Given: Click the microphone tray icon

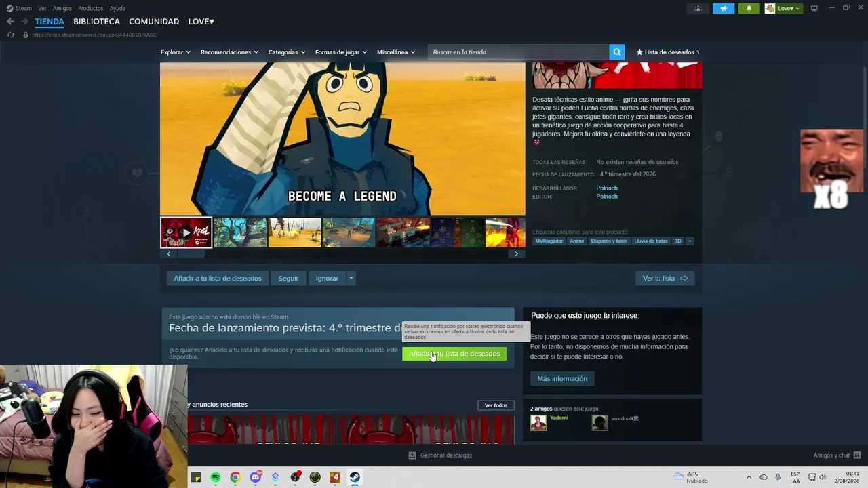Looking at the screenshot, I should click(x=778, y=477).
